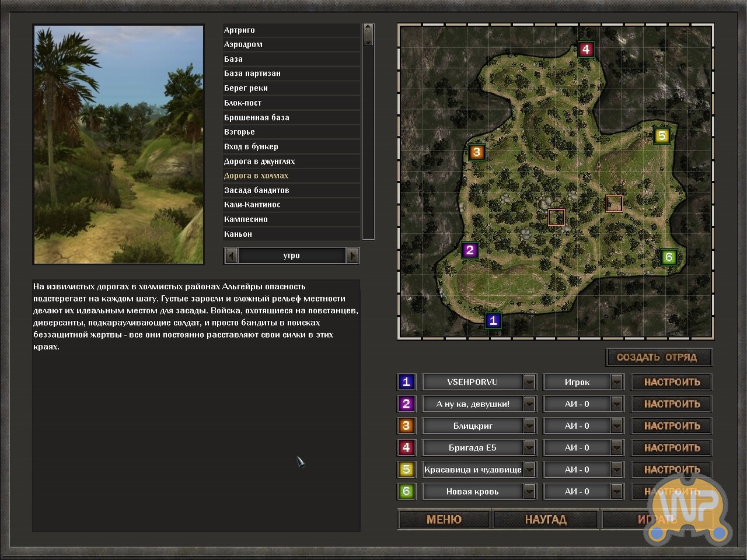This screenshot has width=747, height=560.
Task: Click spawn marker 4 on the map
Action: click(586, 50)
